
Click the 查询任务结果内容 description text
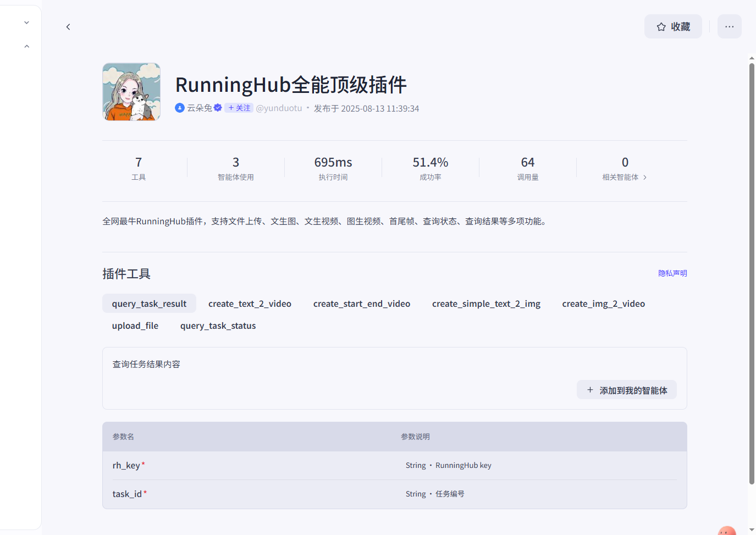146,364
